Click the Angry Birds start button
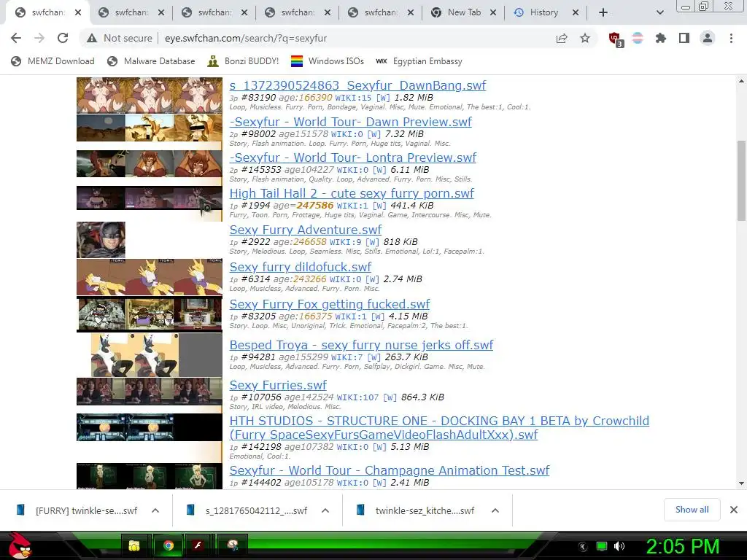 point(19,545)
